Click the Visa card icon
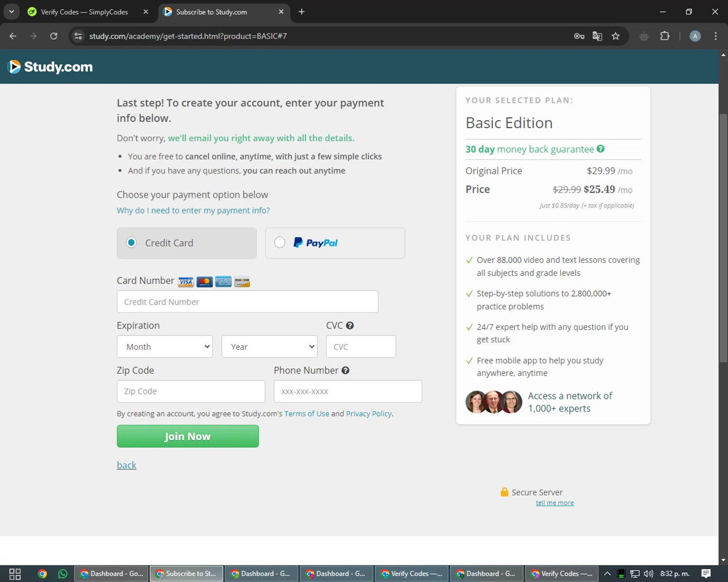The width and height of the screenshot is (728, 582). [x=186, y=282]
